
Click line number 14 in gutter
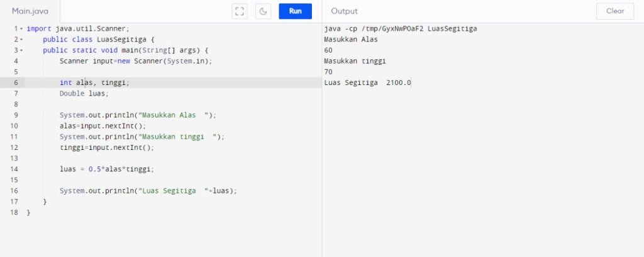pos(14,169)
